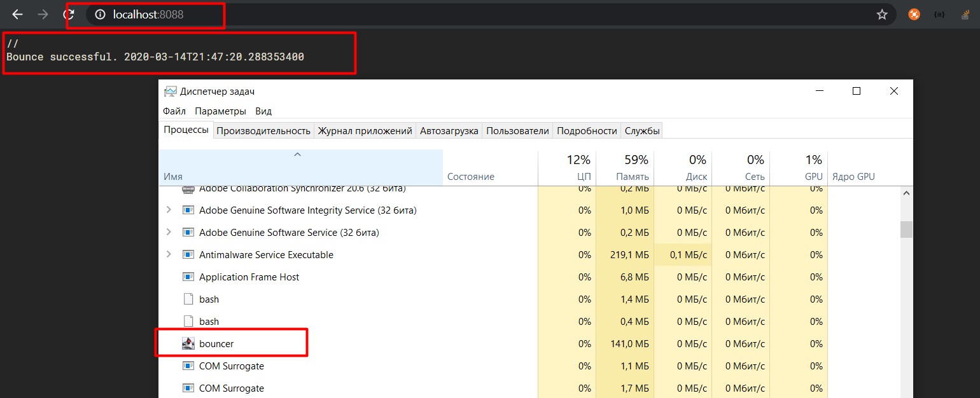This screenshot has width=980, height=398.
Task: Bookmark the page using the star icon
Action: (x=882, y=13)
